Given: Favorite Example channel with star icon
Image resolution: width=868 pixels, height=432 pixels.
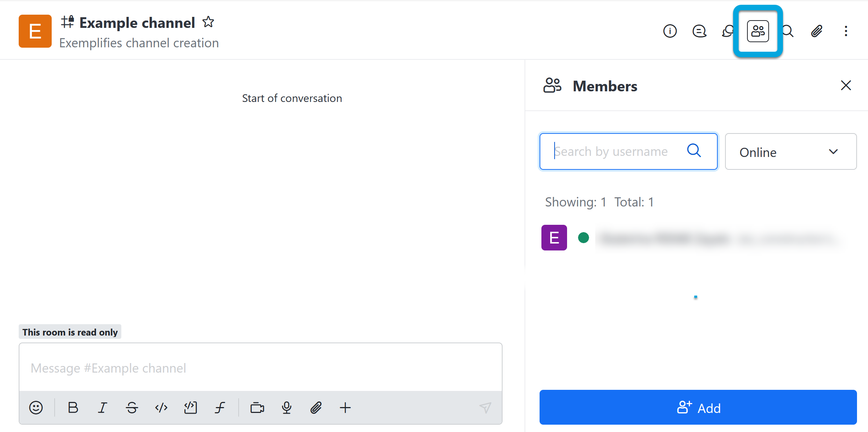Looking at the screenshot, I should pyautogui.click(x=208, y=22).
